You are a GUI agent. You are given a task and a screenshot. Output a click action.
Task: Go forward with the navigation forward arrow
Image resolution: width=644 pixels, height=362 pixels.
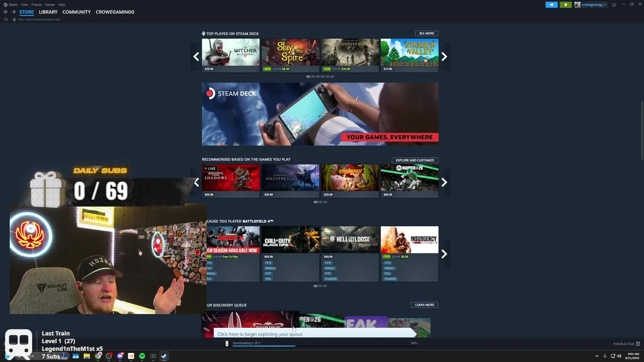[14, 12]
